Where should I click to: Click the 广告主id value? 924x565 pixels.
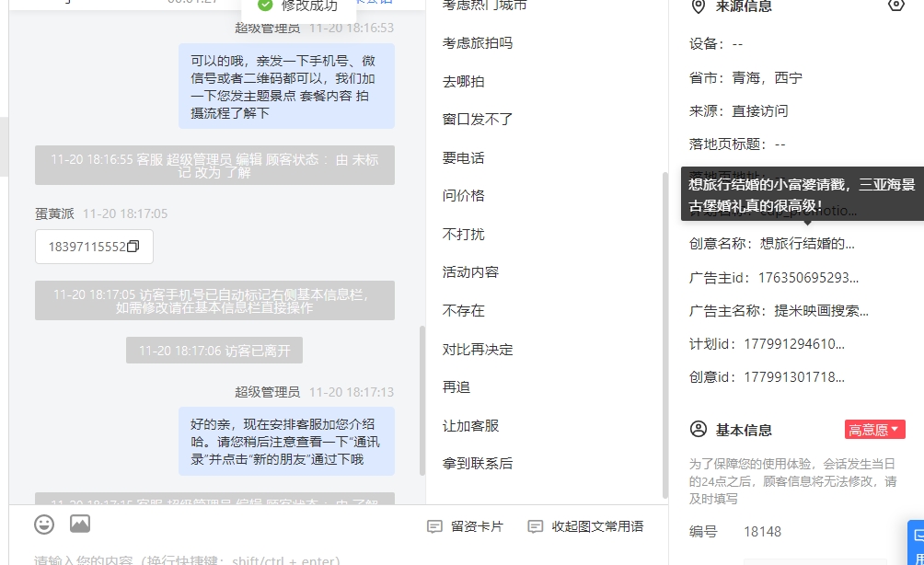(808, 278)
